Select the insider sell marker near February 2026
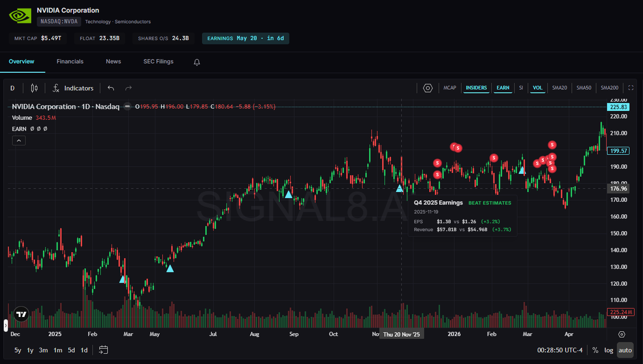The image size is (643, 364). [494, 158]
